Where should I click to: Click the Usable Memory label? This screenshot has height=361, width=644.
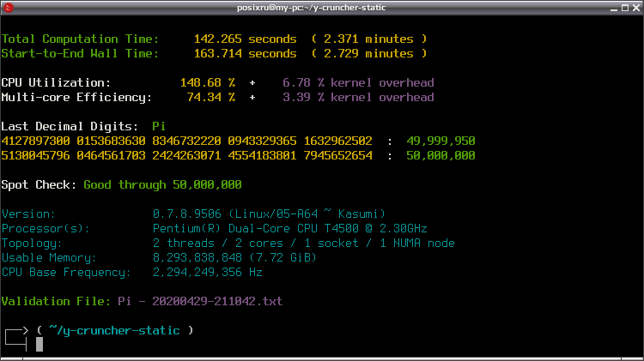coord(49,258)
